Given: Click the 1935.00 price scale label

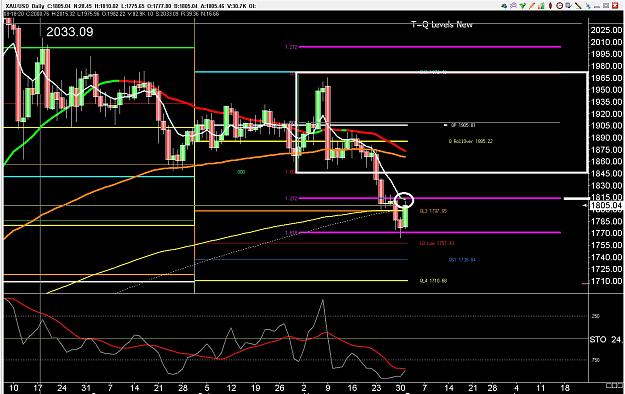Looking at the screenshot, I should tap(607, 102).
